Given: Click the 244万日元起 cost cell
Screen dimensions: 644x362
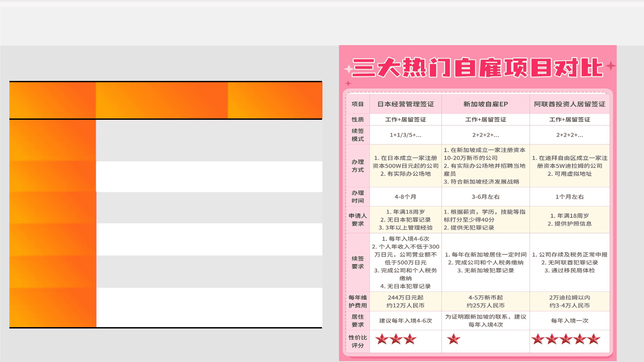Looking at the screenshot, I should (x=406, y=301).
